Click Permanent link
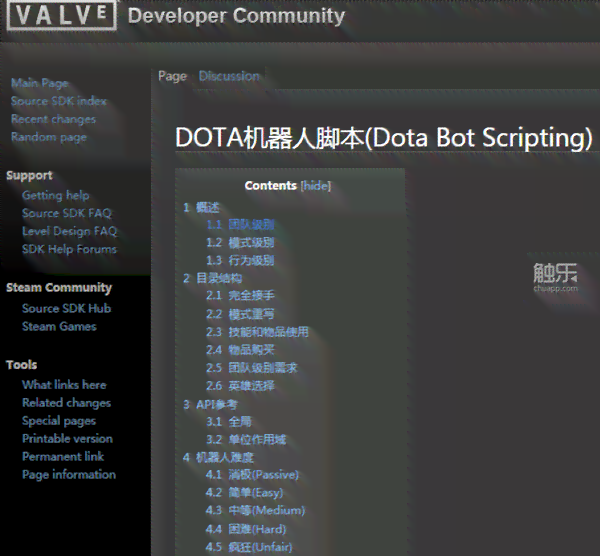This screenshot has height=556, width=600. click(63, 457)
